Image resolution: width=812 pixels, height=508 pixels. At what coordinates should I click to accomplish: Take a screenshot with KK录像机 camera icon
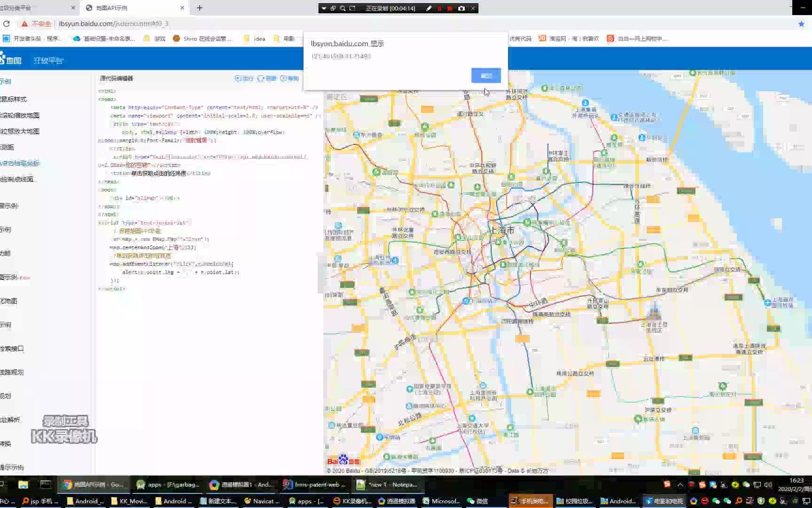click(461, 8)
